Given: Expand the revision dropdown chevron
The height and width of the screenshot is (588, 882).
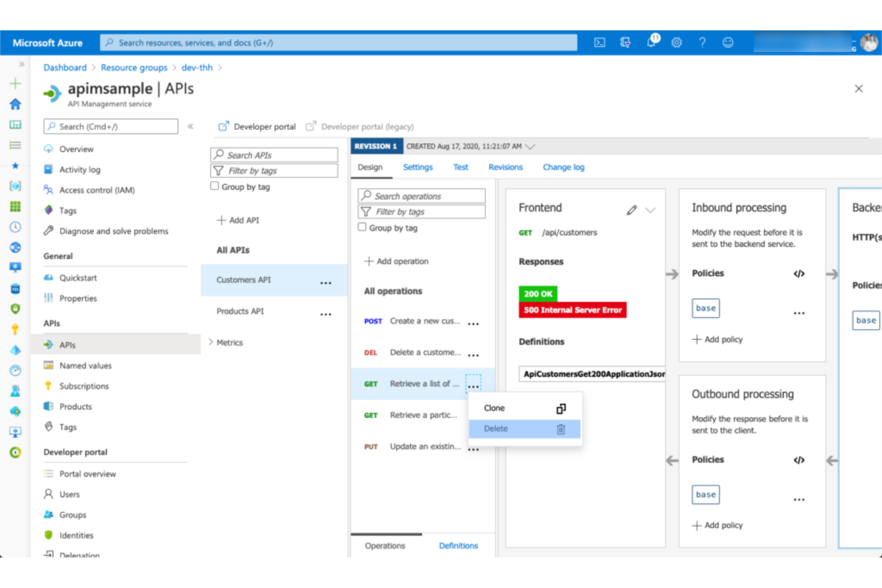Looking at the screenshot, I should pos(530,147).
